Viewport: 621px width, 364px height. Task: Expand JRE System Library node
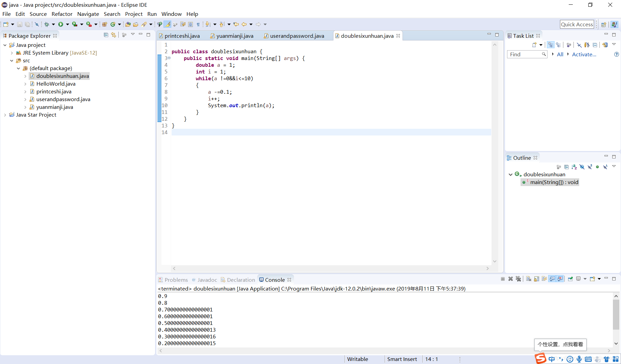[12, 53]
